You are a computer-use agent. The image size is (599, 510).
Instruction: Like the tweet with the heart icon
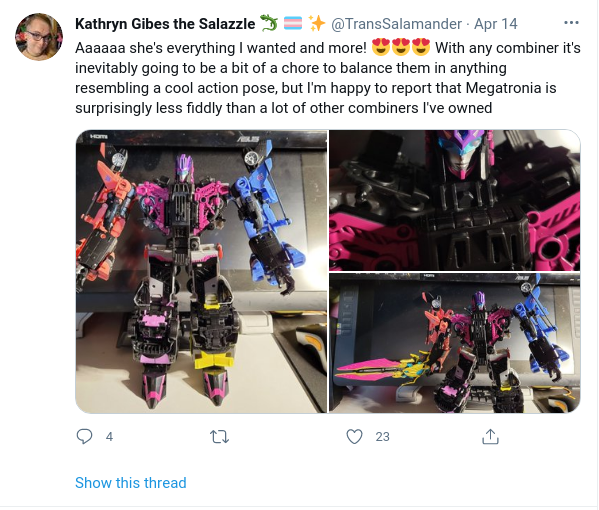tap(354, 436)
